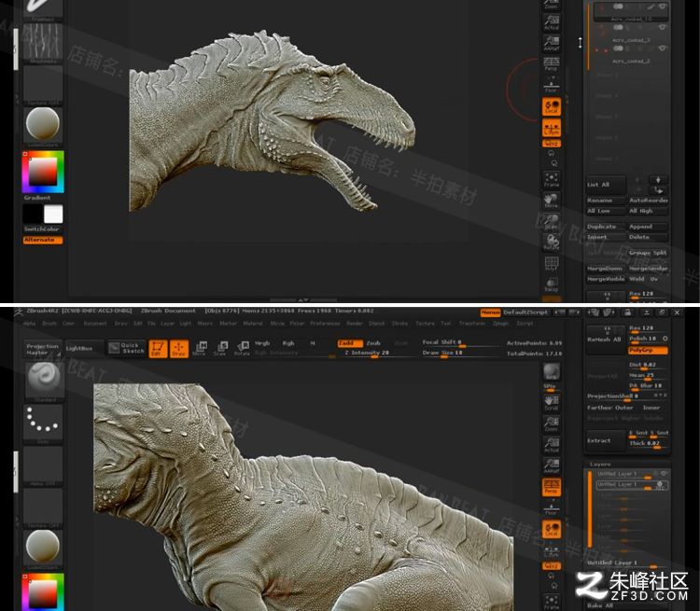Toggle Zadd mode
Screen dimensions: 700x611
pos(348,343)
